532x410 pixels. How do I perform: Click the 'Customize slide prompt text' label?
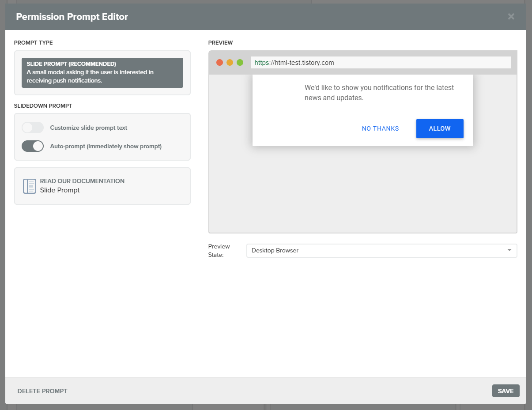(x=88, y=128)
